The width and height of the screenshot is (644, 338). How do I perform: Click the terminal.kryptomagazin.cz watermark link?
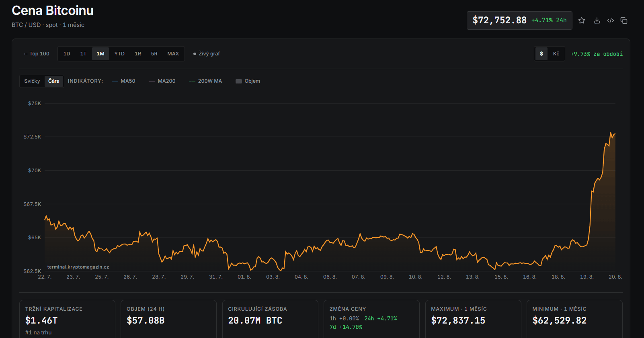tap(78, 267)
